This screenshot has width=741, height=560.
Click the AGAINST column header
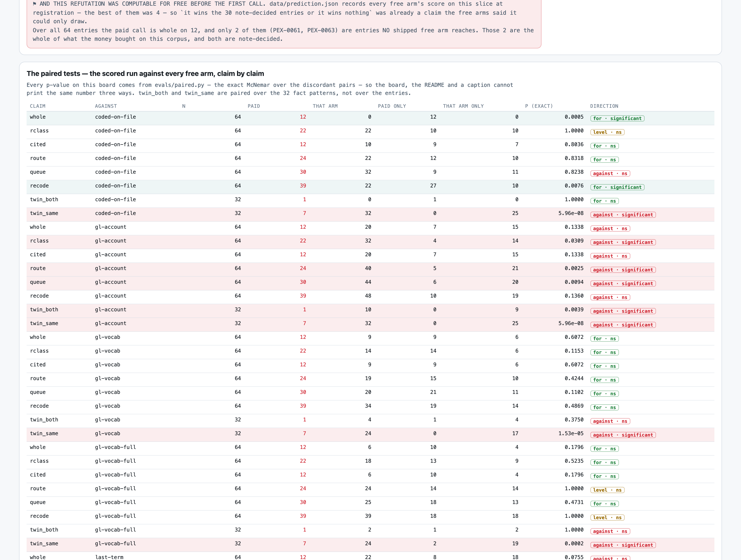(x=106, y=106)
